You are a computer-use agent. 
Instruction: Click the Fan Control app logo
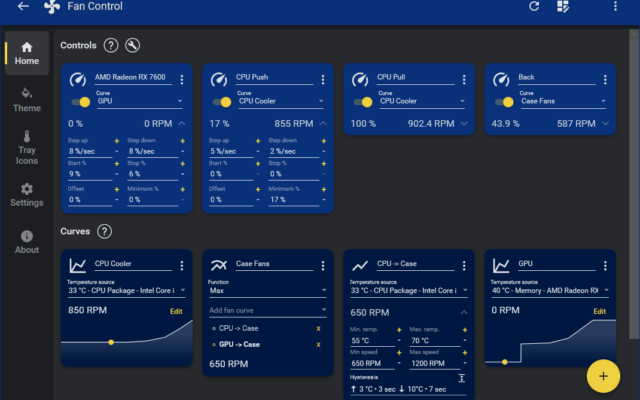52,6
